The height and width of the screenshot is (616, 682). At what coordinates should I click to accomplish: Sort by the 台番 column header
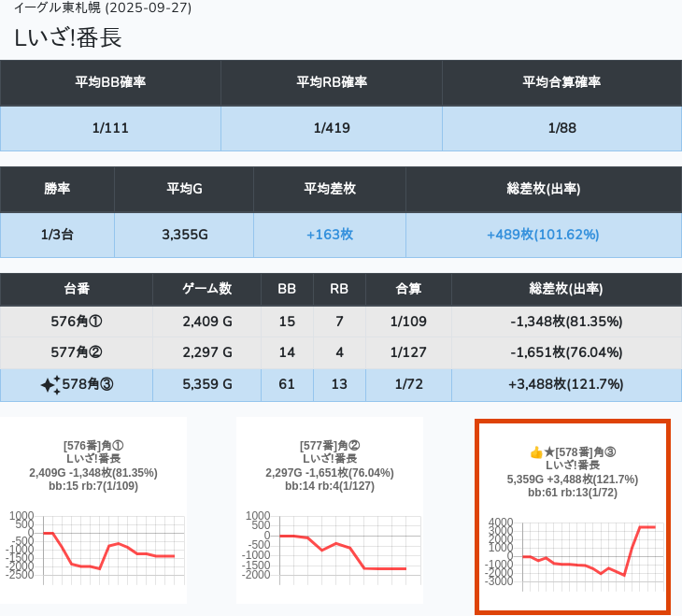click(x=77, y=289)
